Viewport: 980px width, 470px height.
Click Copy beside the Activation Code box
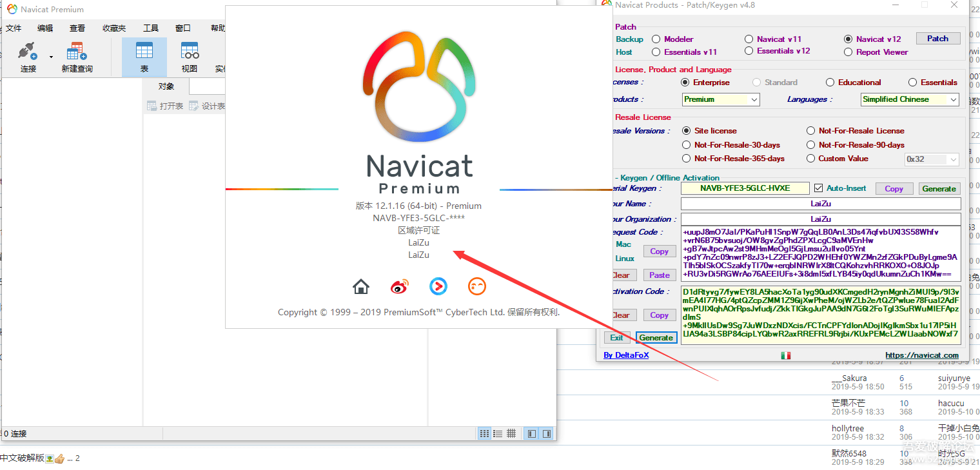click(x=660, y=315)
